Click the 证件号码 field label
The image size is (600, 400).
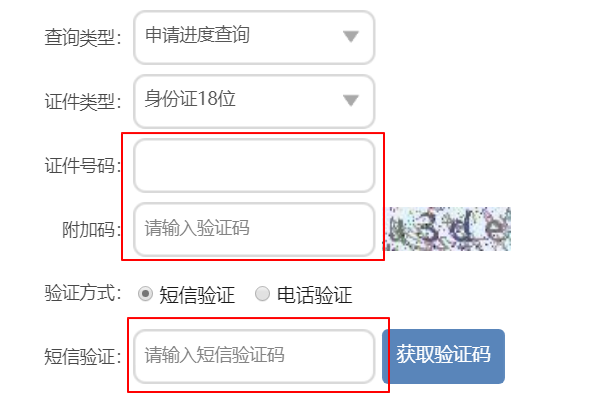[x=83, y=166]
